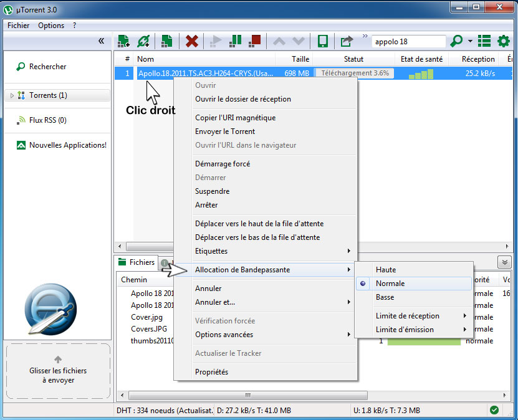The height and width of the screenshot is (420, 518).
Task: Click the Pause Torrent toolbar icon
Action: pyautogui.click(x=235, y=41)
